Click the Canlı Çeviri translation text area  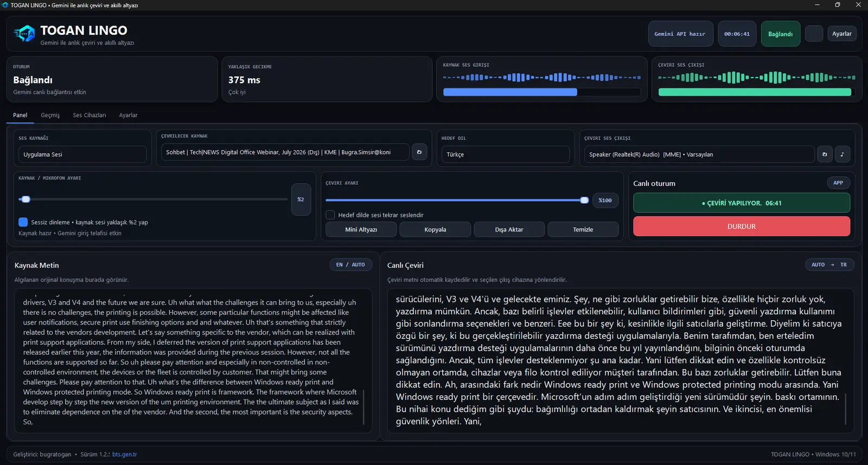(621, 361)
